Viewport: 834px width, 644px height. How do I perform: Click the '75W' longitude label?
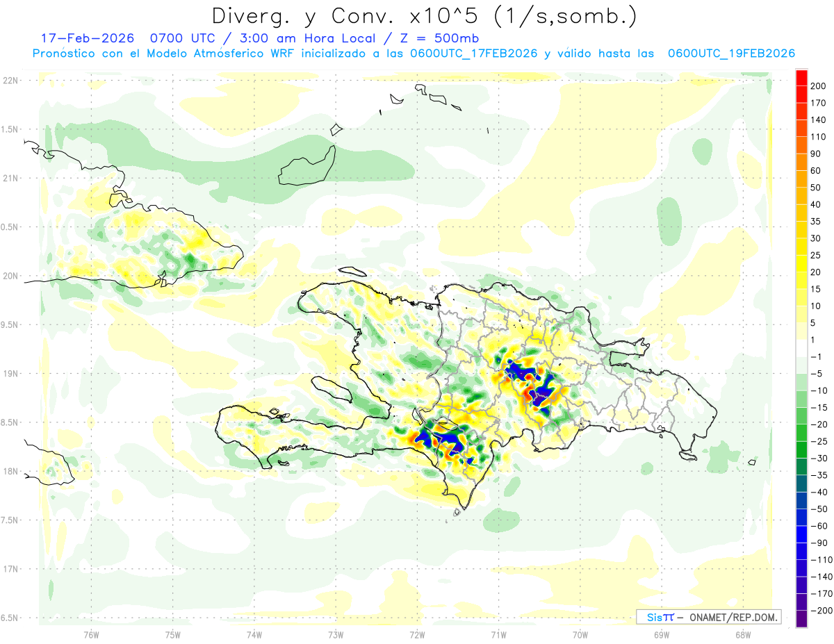click(x=173, y=634)
